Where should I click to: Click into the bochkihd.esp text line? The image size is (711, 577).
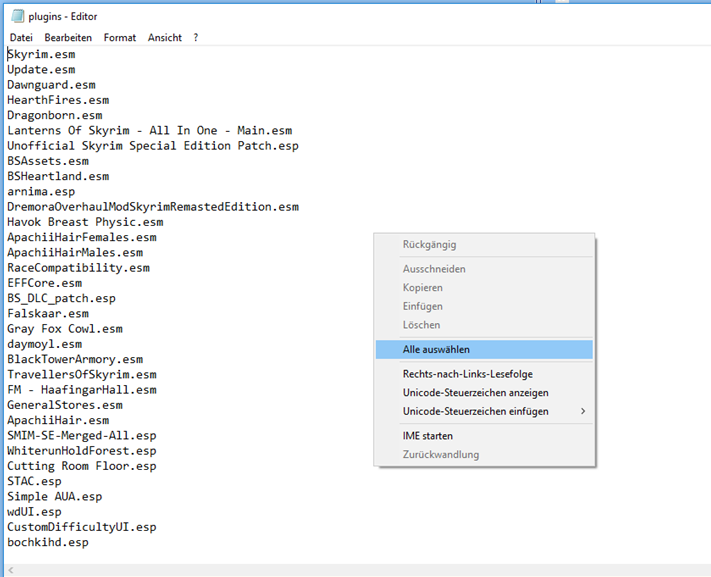coord(48,542)
